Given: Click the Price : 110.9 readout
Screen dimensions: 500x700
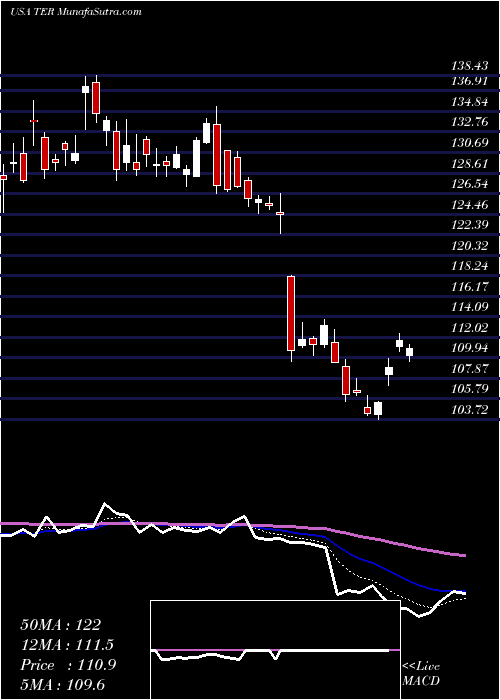Looking at the screenshot, I should pyautogui.click(x=68, y=665).
